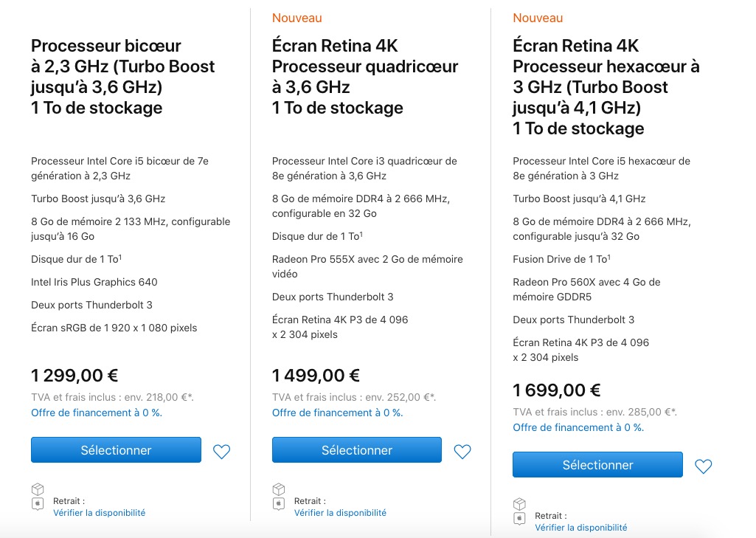Check pickup availability for the hexacœur model

click(x=581, y=528)
